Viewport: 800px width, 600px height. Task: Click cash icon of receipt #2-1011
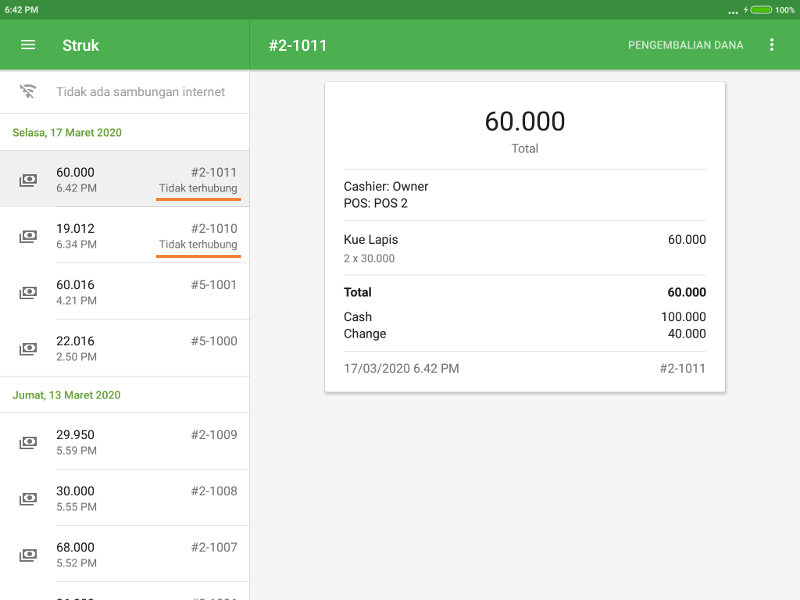(28, 180)
